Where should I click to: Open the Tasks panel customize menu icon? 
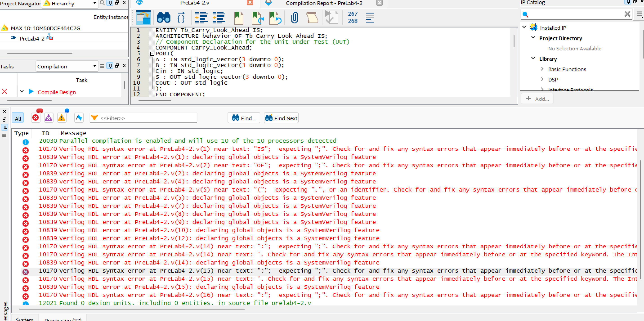point(102,66)
